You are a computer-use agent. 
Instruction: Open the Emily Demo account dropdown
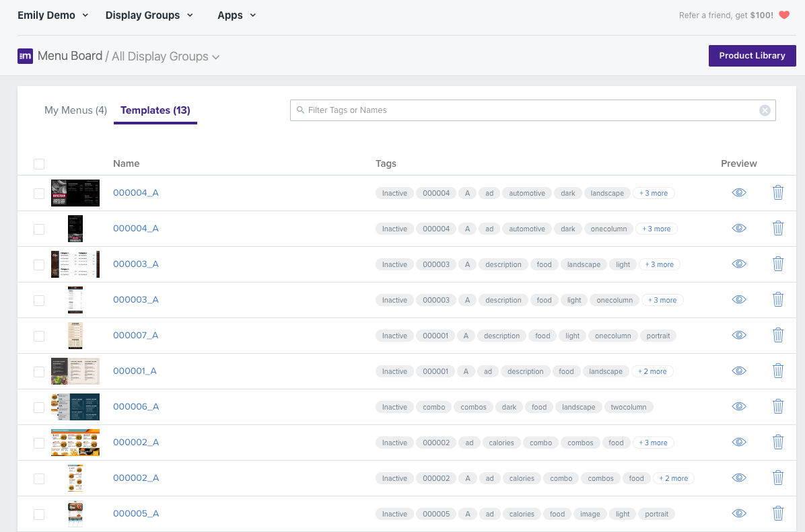53,15
